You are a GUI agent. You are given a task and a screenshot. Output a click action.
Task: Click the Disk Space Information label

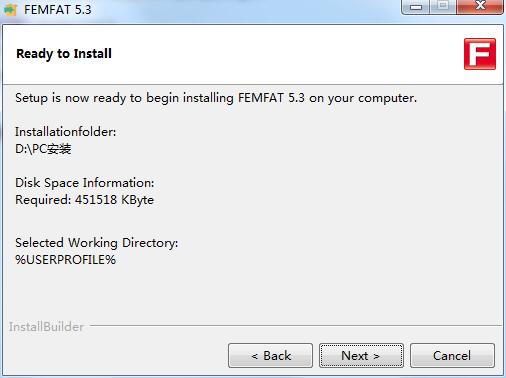pyautogui.click(x=85, y=183)
